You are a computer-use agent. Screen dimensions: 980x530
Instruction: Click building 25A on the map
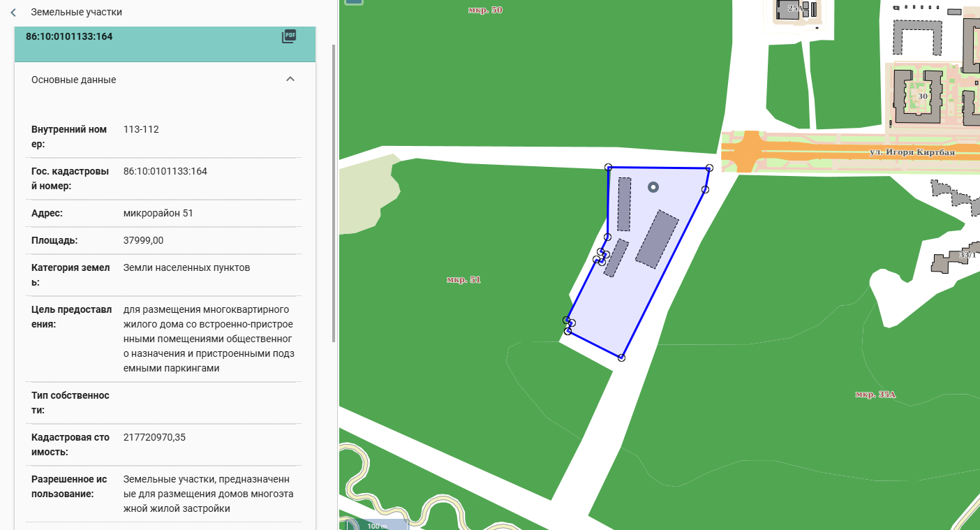(794, 8)
